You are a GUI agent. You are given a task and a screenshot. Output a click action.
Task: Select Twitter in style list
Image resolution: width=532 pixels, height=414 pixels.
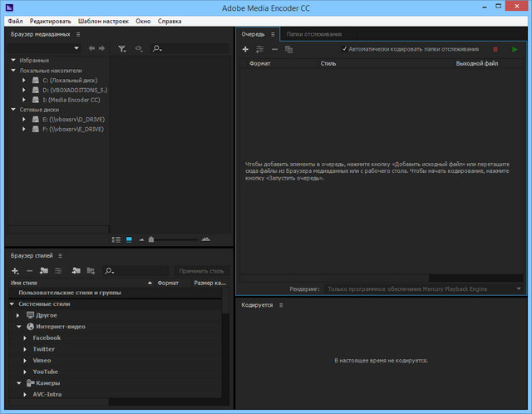44,349
